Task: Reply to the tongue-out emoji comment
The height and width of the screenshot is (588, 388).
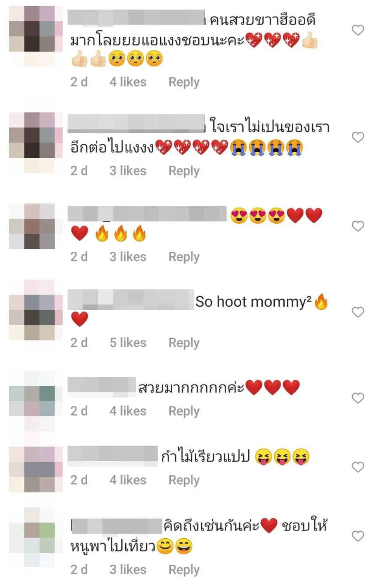Action: (184, 480)
